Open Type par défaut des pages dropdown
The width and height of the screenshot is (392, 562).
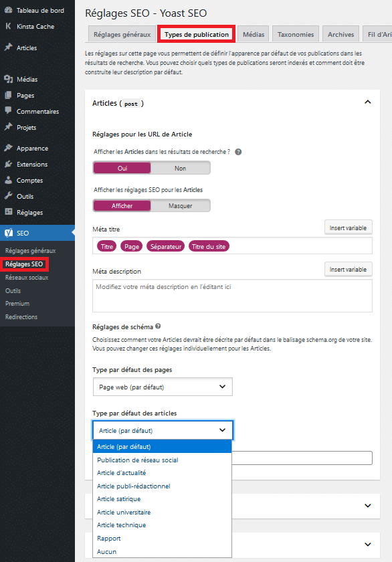pos(163,387)
